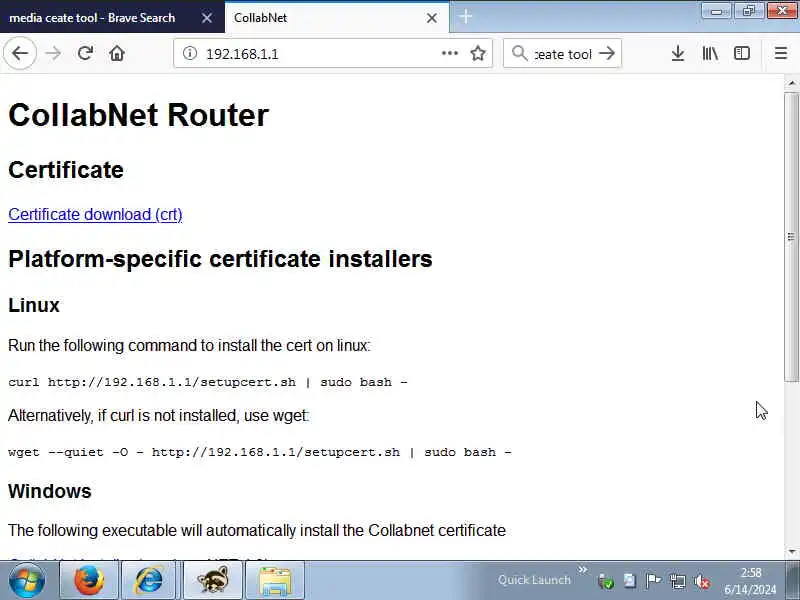Open the Library menu
The width and height of the screenshot is (800, 600).
coord(710,53)
